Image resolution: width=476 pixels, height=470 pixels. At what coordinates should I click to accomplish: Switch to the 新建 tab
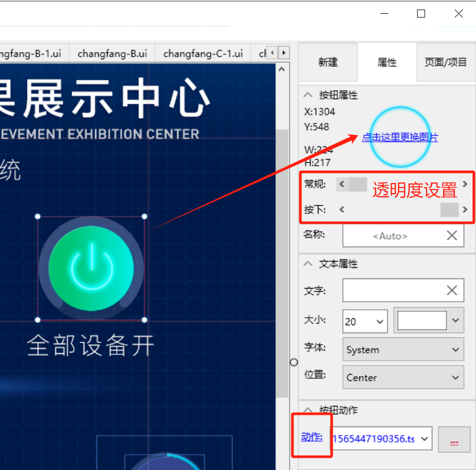[328, 62]
